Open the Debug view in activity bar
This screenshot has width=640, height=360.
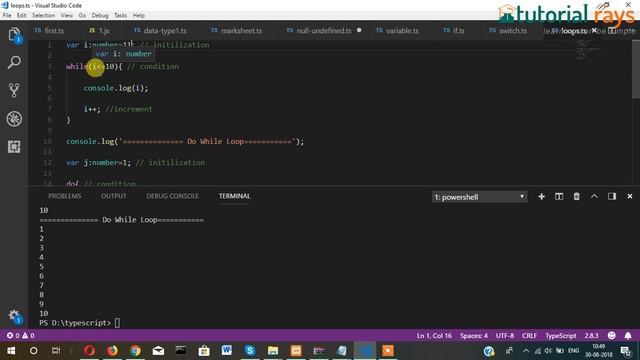point(14,119)
